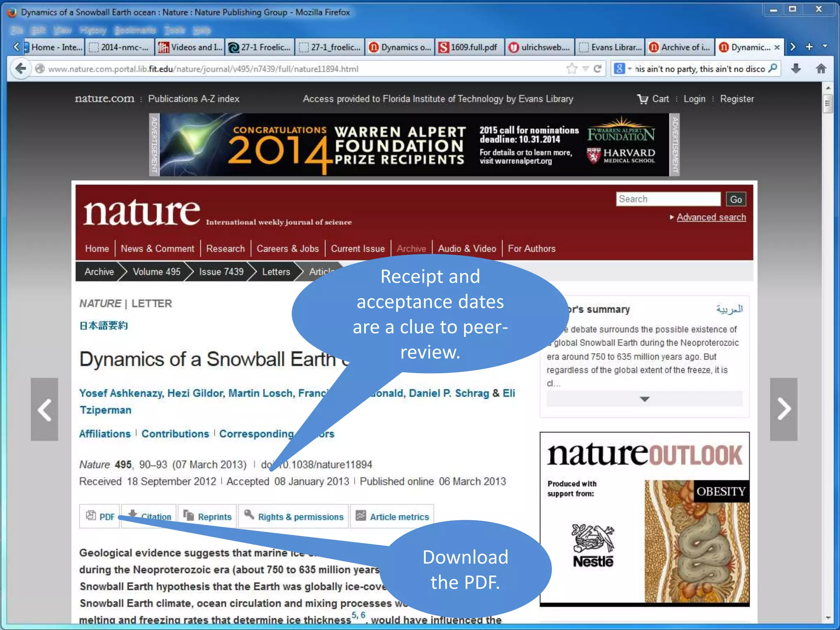840x630 pixels.
Task: Go to next article arrow
Action: pyautogui.click(x=783, y=409)
